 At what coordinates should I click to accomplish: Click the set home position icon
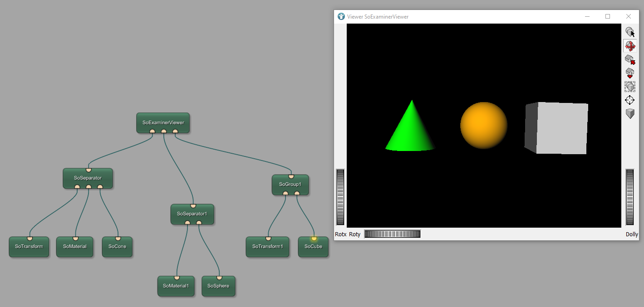(x=630, y=73)
